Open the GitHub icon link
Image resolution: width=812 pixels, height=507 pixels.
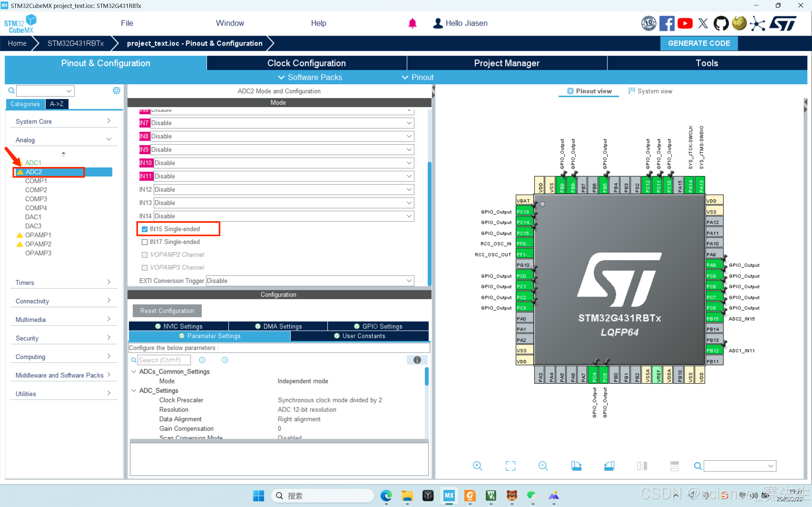tap(720, 23)
